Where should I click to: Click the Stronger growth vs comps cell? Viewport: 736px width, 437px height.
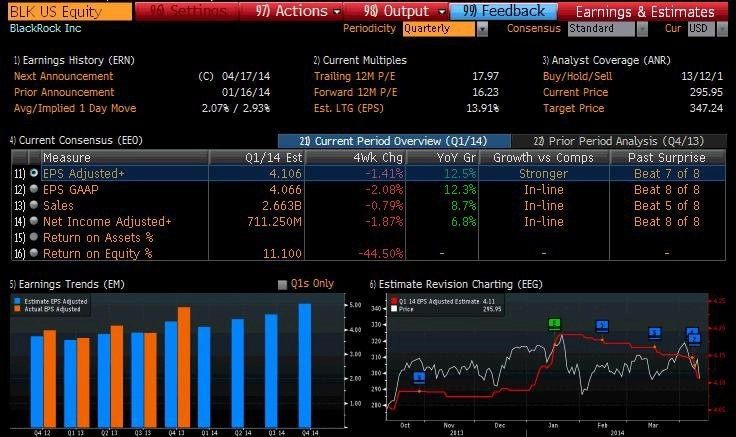(x=544, y=174)
